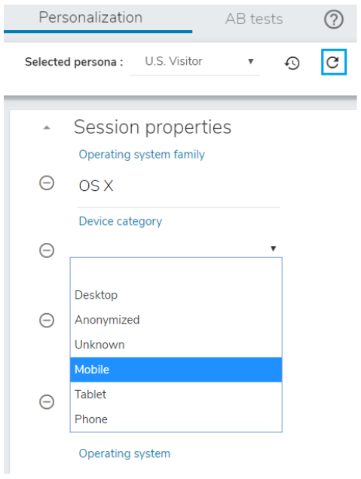This screenshot has height=479, width=361.
Task: Remove the OS X property with its minus icon
Action: (47, 183)
